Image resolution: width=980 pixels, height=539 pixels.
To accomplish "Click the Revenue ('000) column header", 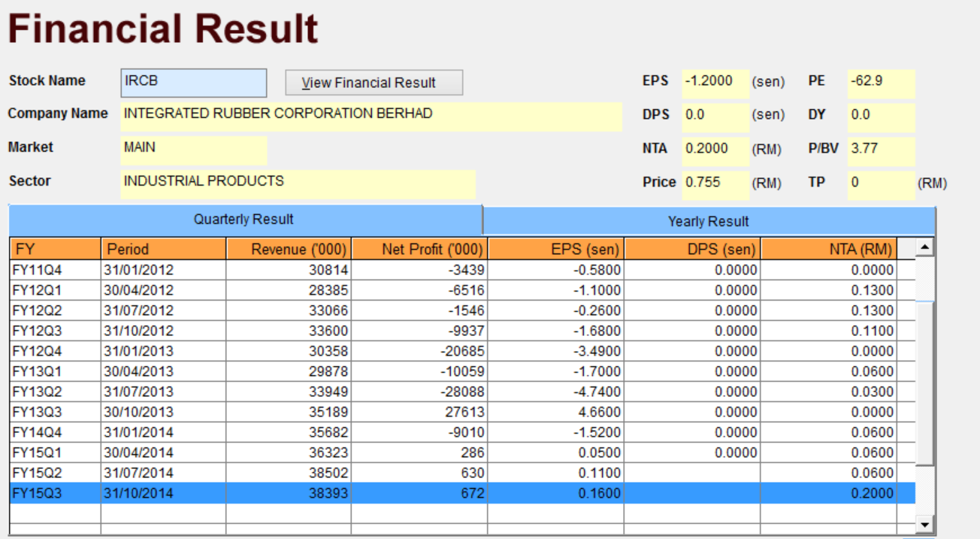I will 289,249.
